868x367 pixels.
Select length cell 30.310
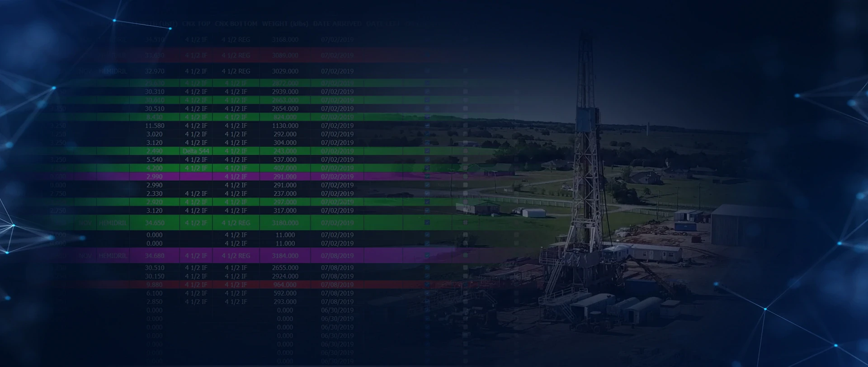click(155, 92)
